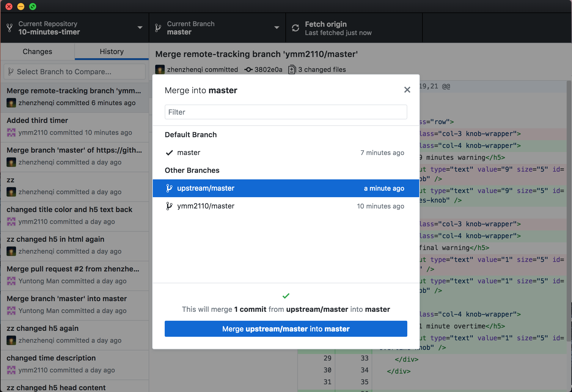This screenshot has height=392, width=572.
Task: Click the changed files diff icon
Action: click(x=292, y=69)
